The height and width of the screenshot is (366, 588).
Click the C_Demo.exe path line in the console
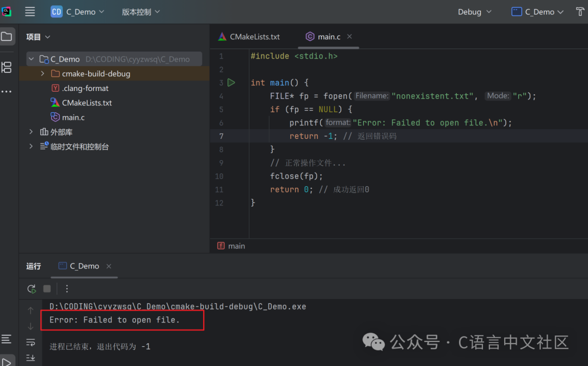pyautogui.click(x=177, y=307)
